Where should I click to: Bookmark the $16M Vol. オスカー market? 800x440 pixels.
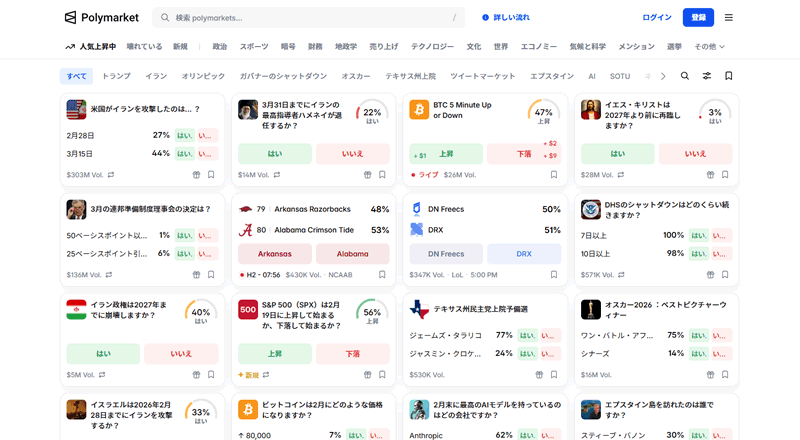click(725, 375)
